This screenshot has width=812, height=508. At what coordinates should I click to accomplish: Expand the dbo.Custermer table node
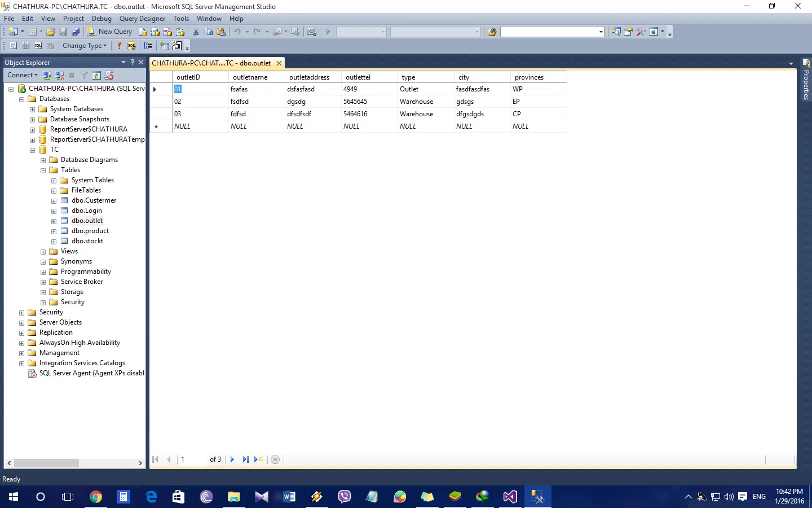tap(54, 201)
